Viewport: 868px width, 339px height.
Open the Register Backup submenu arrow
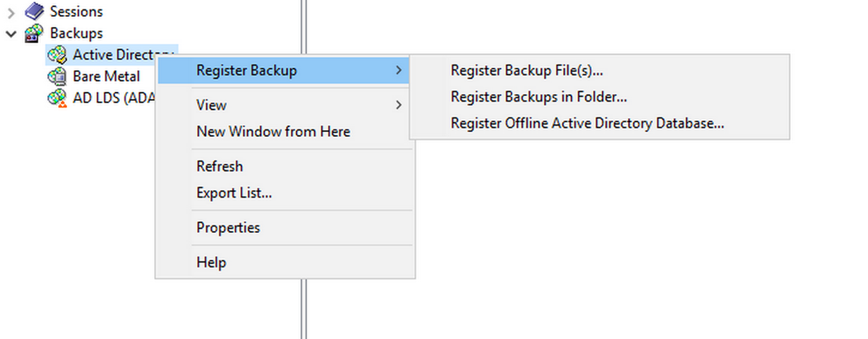[399, 70]
